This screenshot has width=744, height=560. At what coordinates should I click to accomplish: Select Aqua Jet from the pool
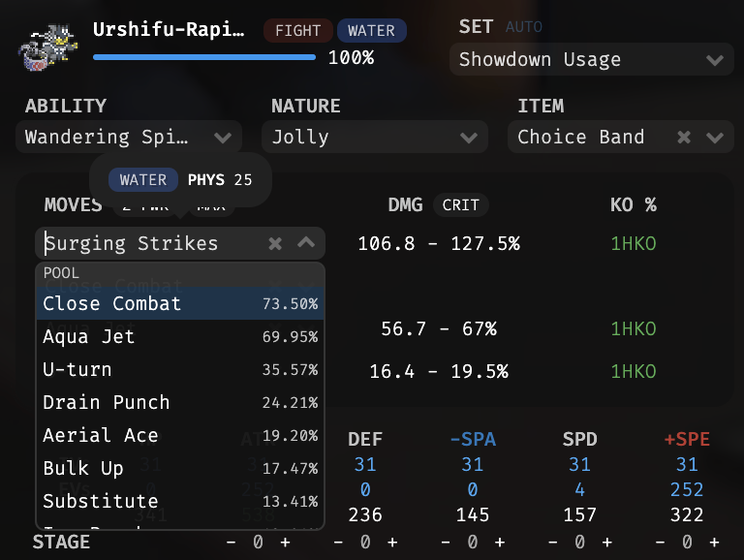[x=180, y=336]
